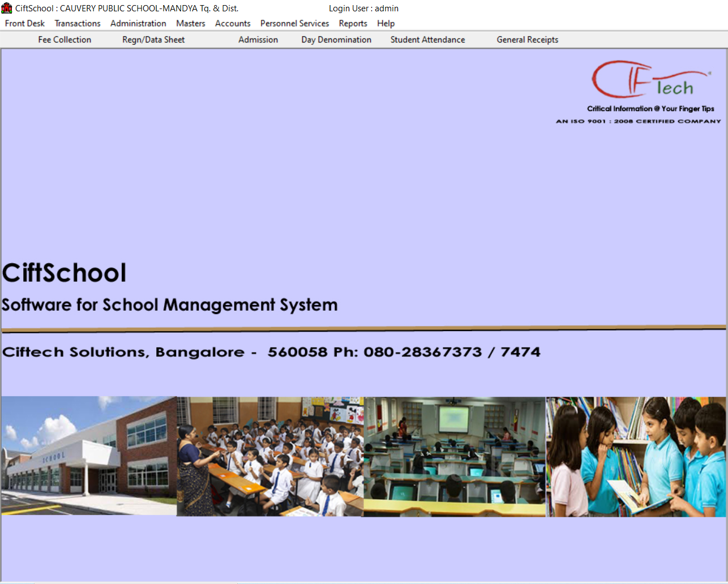The height and width of the screenshot is (584, 728).
Task: Open the Transactions menu
Action: coord(78,23)
